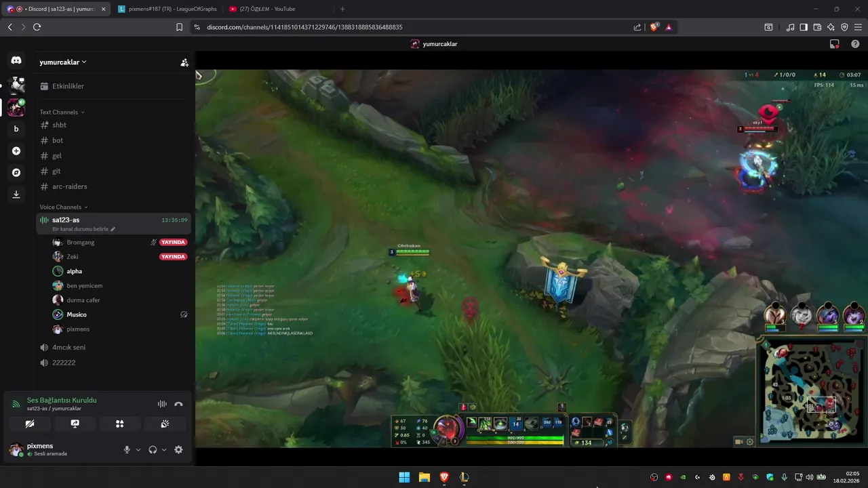Click the Add a Server plus icon
Image resolution: width=868 pixels, height=488 pixels.
pyautogui.click(x=16, y=150)
